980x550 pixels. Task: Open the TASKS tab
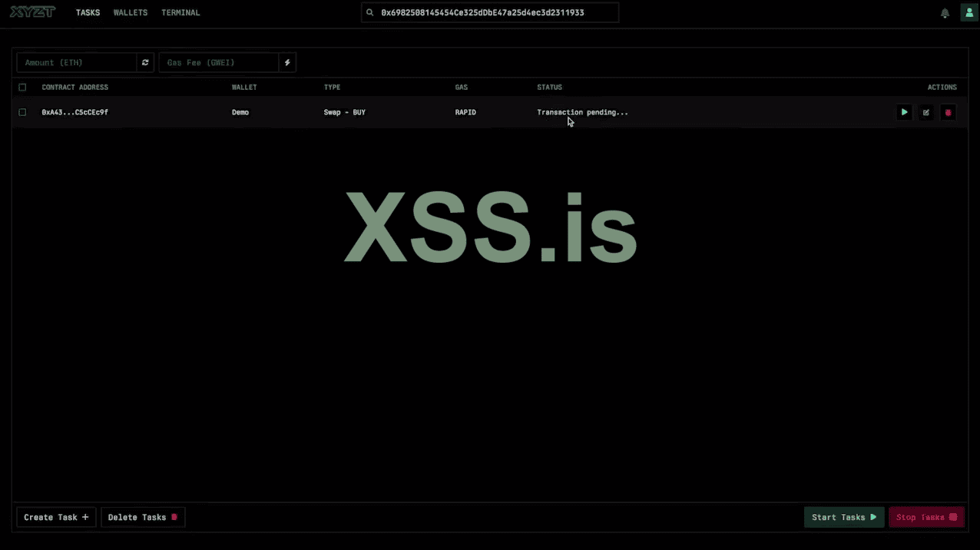pyautogui.click(x=88, y=13)
